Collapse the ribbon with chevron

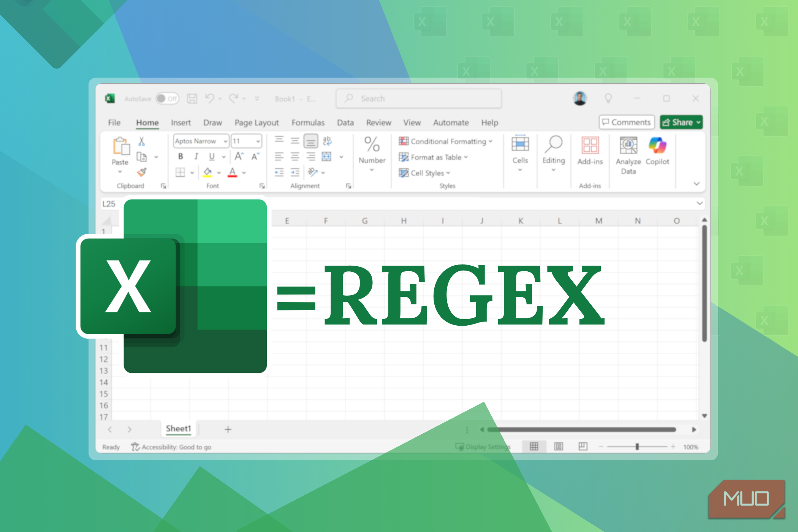[x=697, y=184]
